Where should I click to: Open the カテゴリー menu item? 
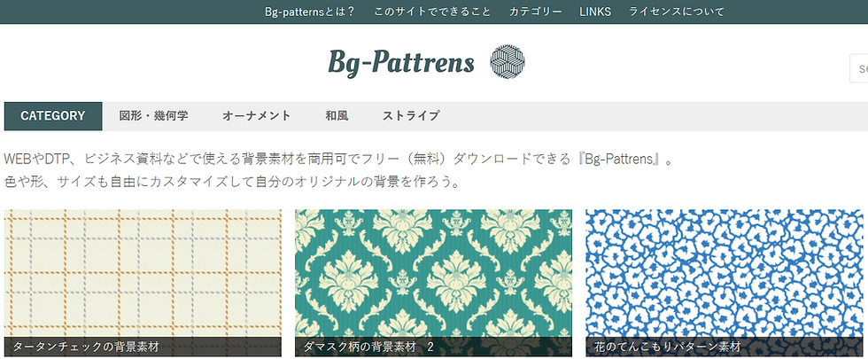[x=535, y=12]
